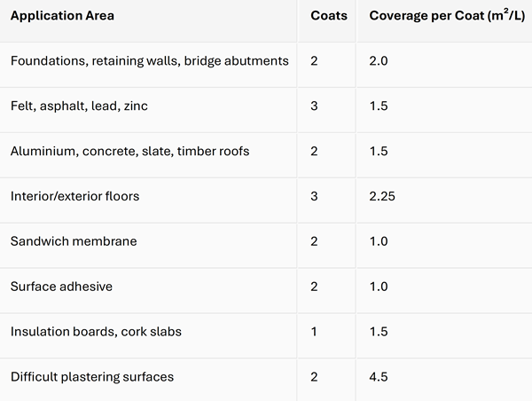Select the Foundations, retaining walls, bridge abutments cell
The height and width of the screenshot is (401, 532).
tap(150, 61)
